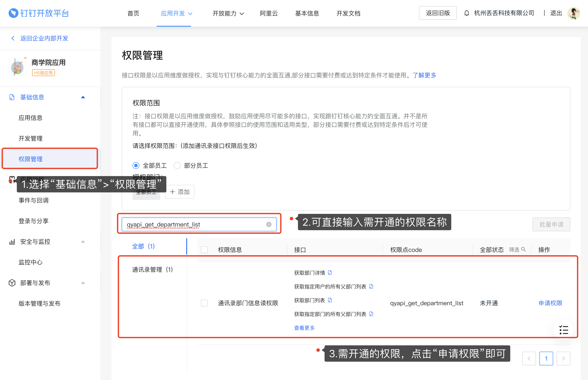Open 权限管理 in sidebar
The height and width of the screenshot is (380, 588).
[x=50, y=159]
